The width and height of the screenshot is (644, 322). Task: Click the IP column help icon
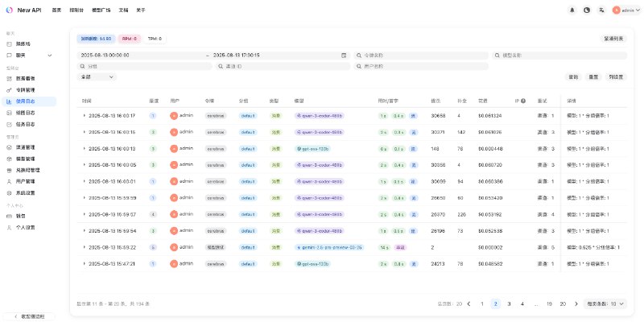[523, 101]
